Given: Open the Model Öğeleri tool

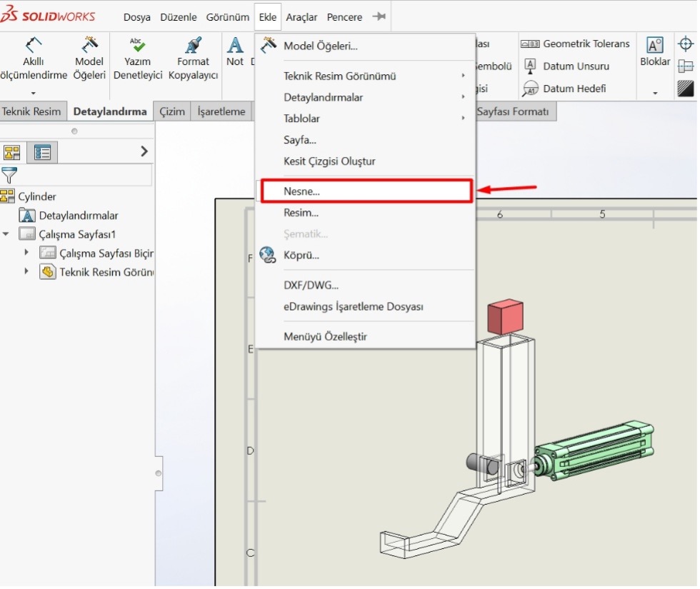Looking at the screenshot, I should point(89,61).
